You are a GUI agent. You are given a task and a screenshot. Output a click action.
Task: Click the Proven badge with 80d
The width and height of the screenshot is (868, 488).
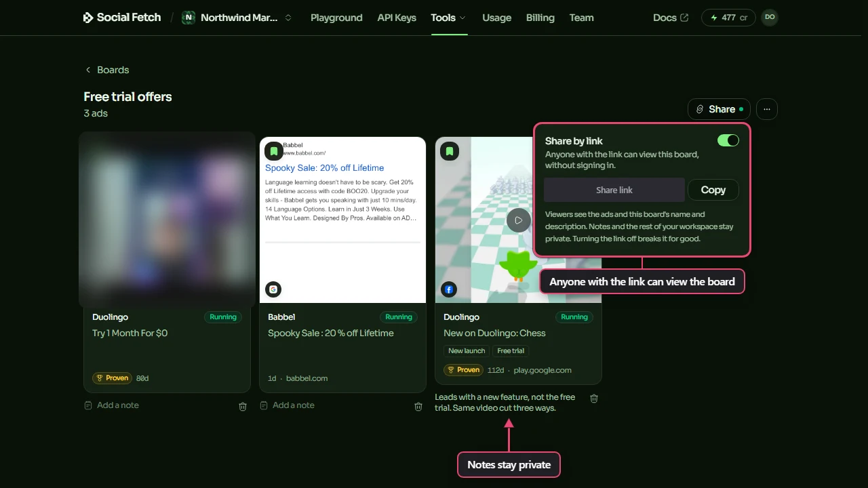[x=113, y=378]
